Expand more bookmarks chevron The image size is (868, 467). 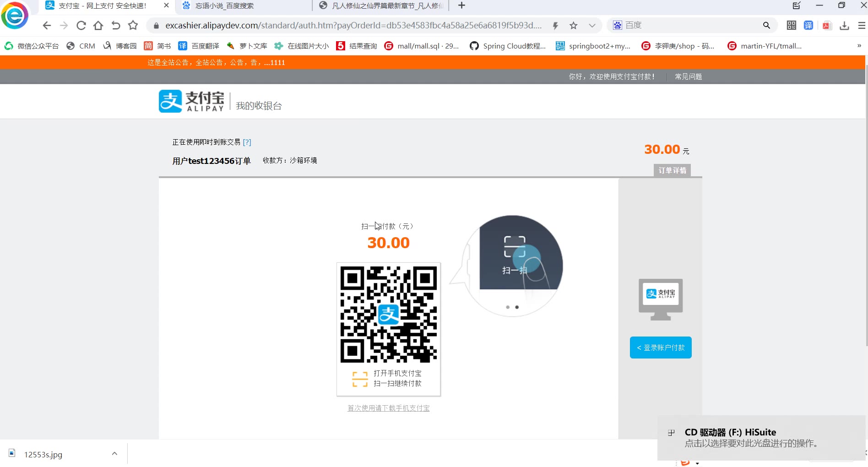coord(859,45)
